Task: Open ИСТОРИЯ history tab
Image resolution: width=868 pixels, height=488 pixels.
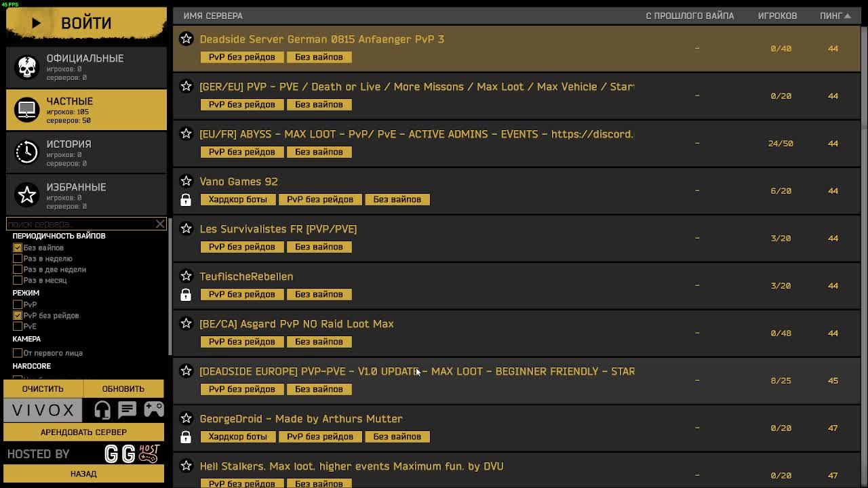Action: [86, 152]
